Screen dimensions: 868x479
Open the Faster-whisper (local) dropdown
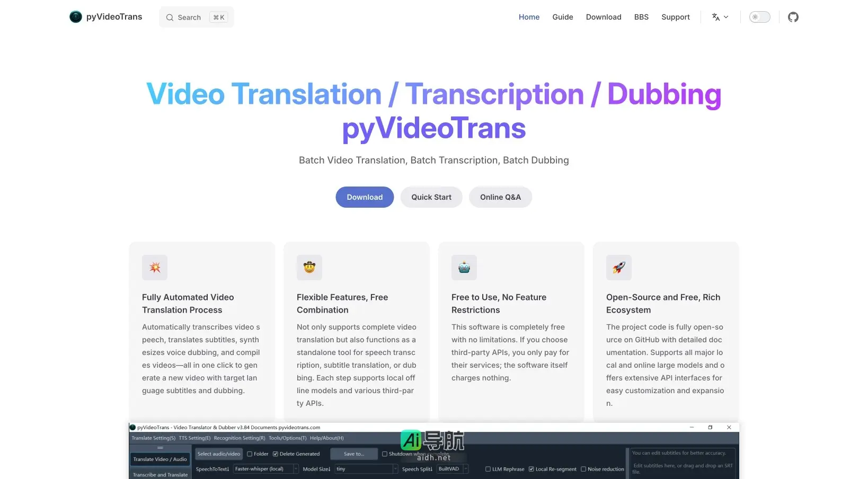point(267,469)
